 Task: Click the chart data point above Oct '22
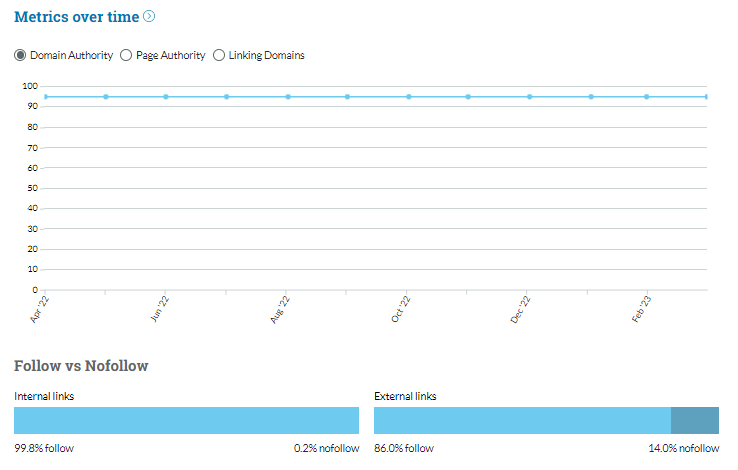point(409,97)
